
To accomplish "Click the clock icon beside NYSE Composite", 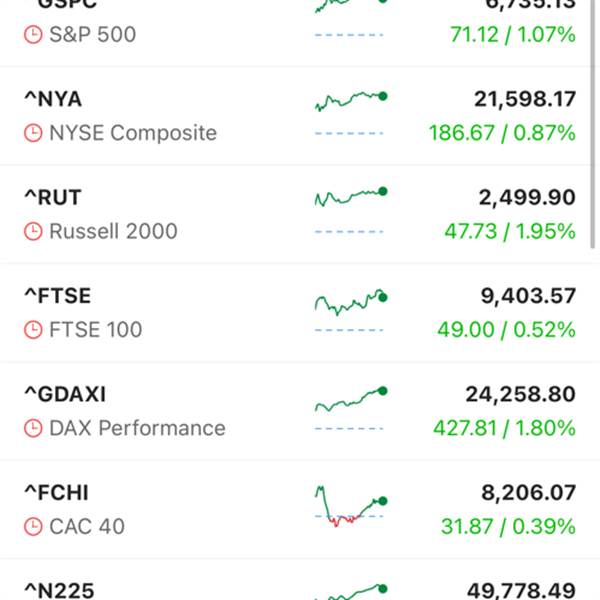I will (33, 133).
